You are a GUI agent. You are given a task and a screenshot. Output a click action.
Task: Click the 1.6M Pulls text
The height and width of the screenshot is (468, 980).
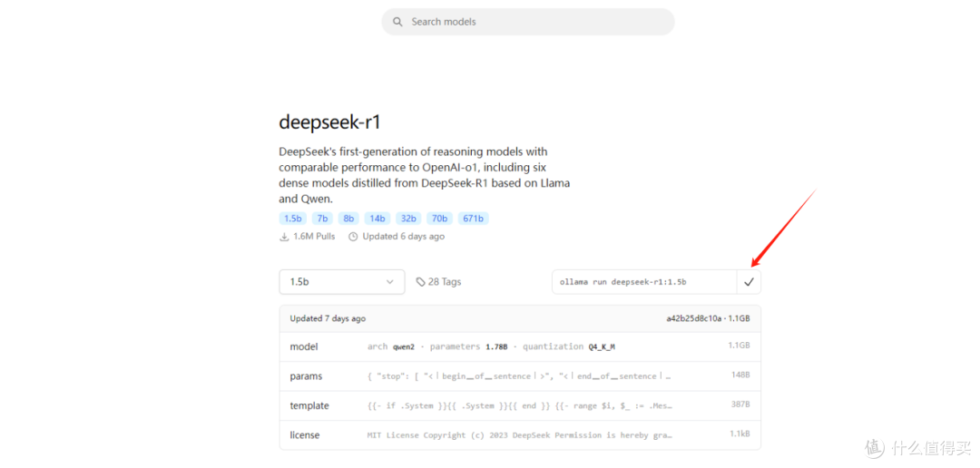pos(314,237)
